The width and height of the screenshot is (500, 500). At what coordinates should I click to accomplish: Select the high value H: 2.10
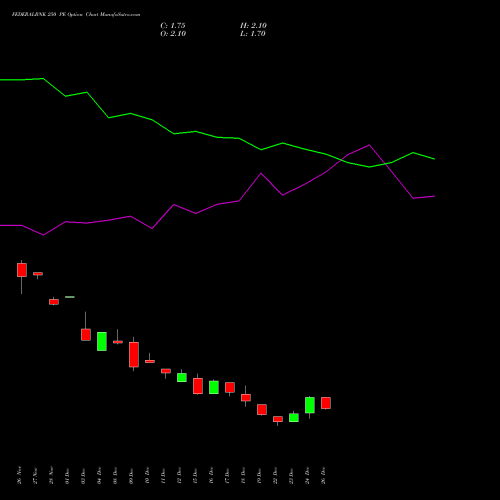pos(253,26)
